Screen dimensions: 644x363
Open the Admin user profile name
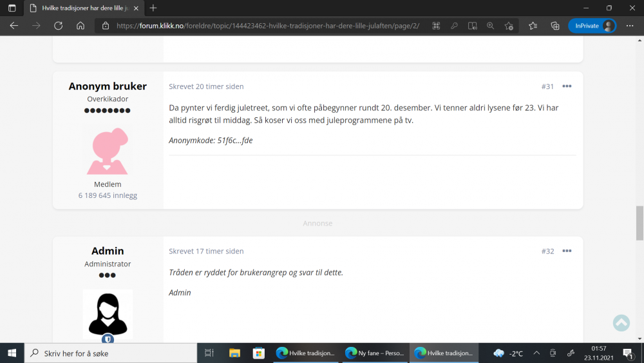click(x=108, y=251)
